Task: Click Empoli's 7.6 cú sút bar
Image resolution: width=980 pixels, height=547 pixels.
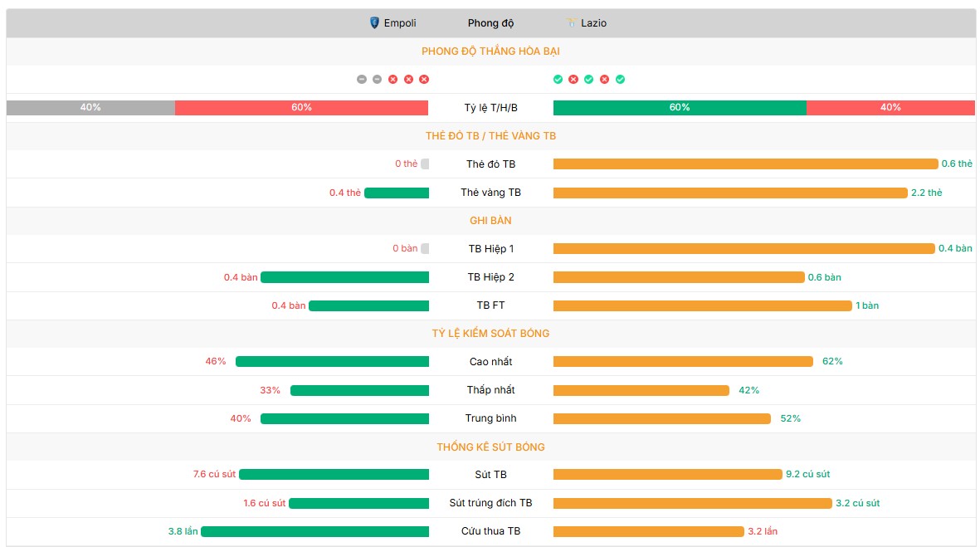Action: tap(334, 475)
